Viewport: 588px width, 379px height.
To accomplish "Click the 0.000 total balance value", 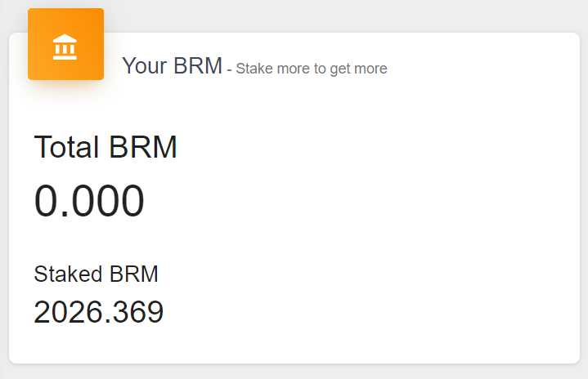I will click(x=89, y=200).
